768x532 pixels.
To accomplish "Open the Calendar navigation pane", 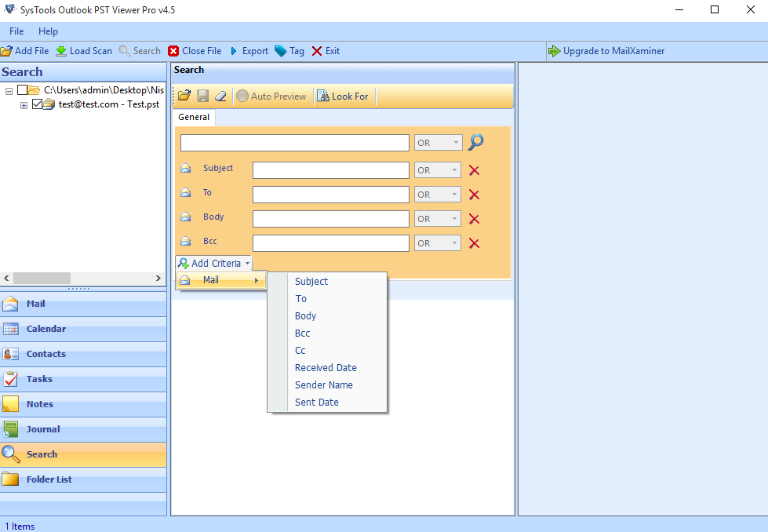I will point(83,329).
